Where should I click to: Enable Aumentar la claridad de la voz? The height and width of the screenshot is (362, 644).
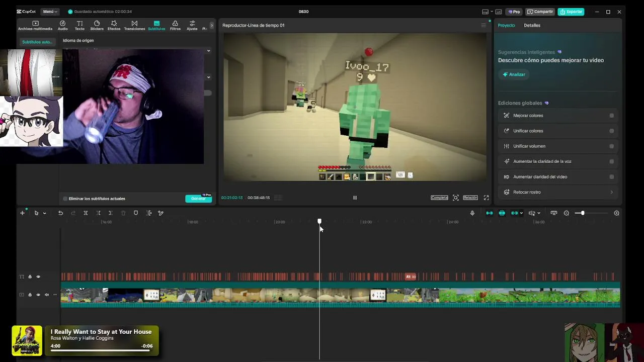(x=611, y=161)
